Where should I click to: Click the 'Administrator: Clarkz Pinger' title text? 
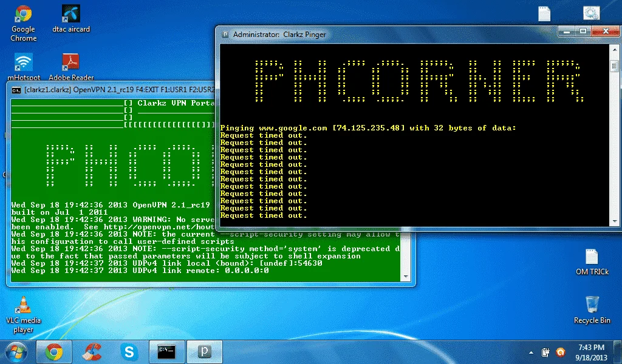click(279, 35)
